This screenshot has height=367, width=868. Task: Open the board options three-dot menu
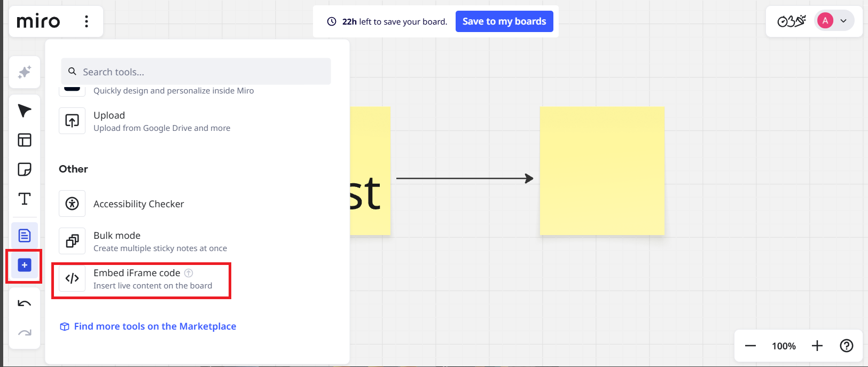tap(86, 21)
